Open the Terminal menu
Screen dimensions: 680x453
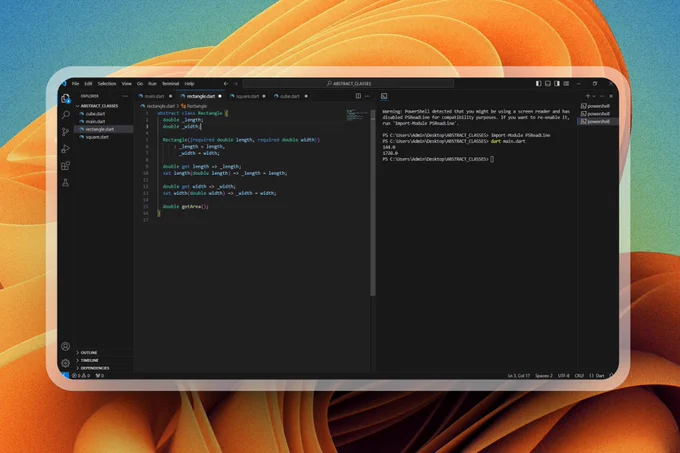pyautogui.click(x=170, y=84)
